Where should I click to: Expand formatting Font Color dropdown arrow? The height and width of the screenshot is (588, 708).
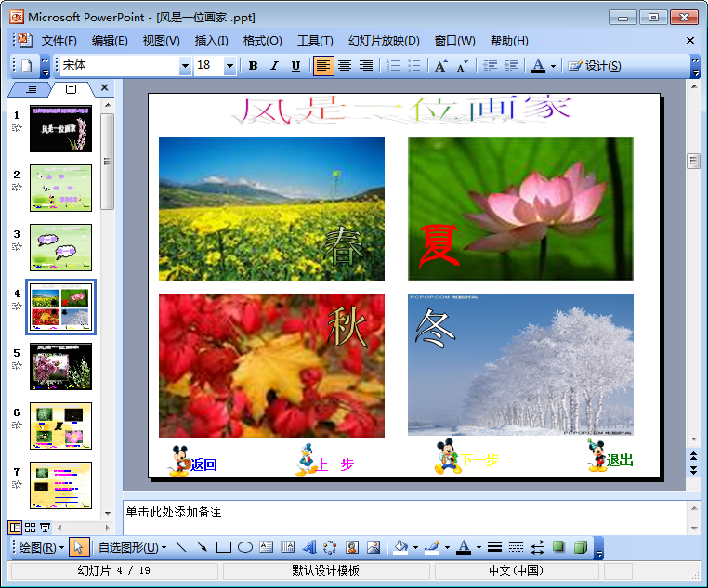(x=553, y=66)
